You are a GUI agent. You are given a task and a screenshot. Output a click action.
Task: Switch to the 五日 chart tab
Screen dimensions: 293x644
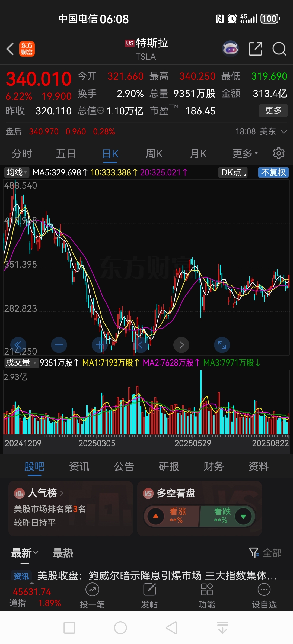coord(66,154)
